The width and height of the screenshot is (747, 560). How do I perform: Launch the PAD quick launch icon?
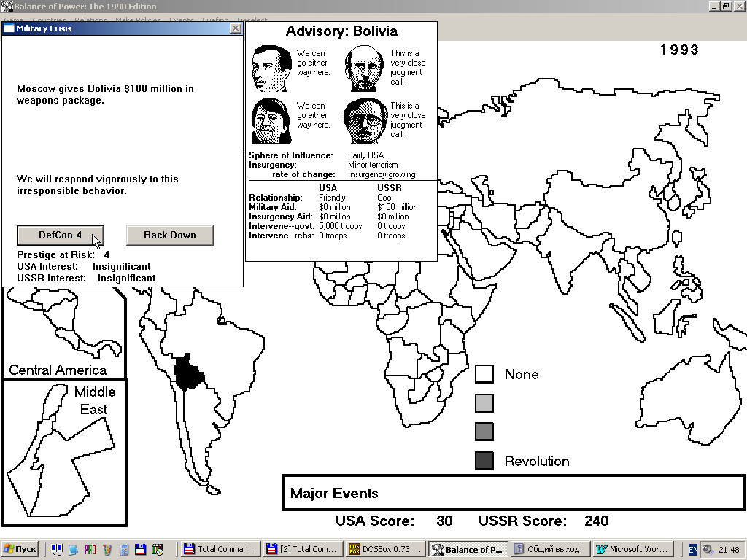tap(90, 550)
